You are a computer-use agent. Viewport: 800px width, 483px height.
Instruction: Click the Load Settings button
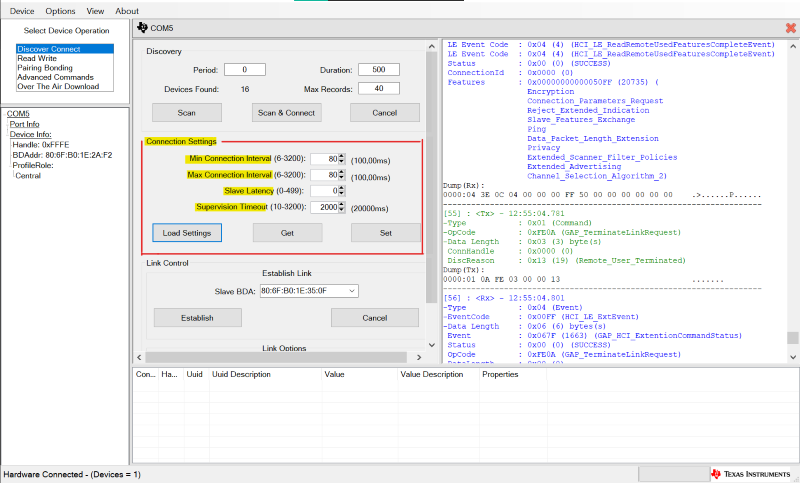187,232
